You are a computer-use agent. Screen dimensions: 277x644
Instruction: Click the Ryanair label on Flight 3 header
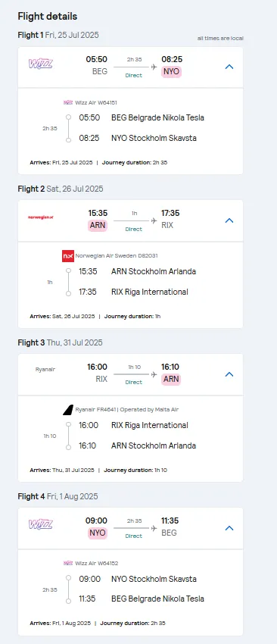[45, 369]
